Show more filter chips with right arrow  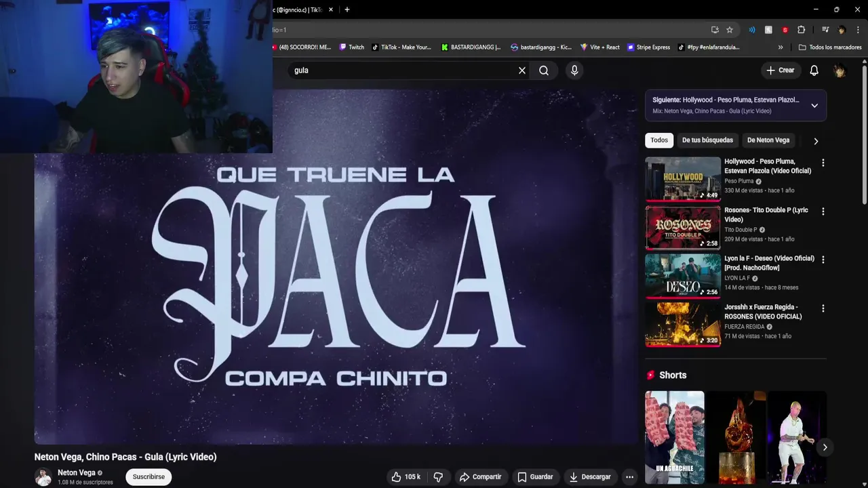816,141
